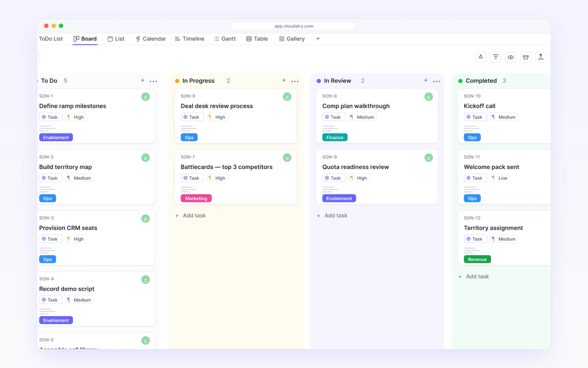Open the Provision CRM seats card

(96, 238)
